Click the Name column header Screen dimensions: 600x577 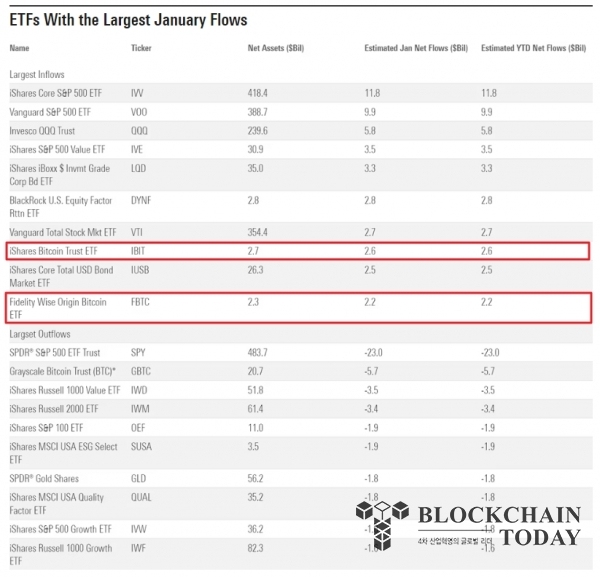click(19, 48)
